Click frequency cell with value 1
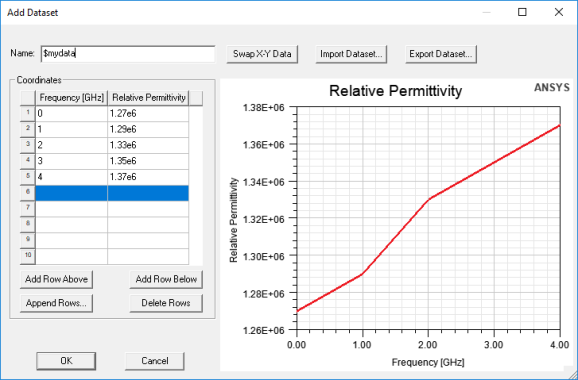The image size is (578, 380). (x=72, y=130)
